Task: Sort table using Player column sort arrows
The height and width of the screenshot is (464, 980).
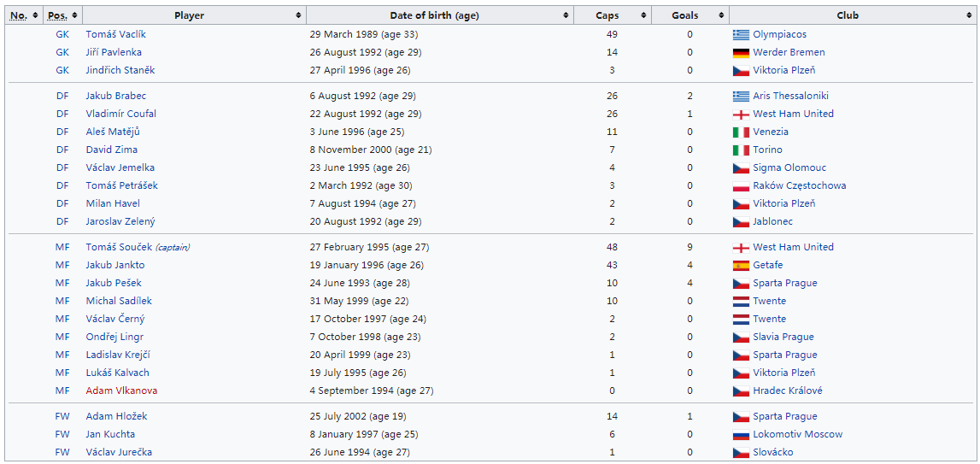Action: click(x=298, y=15)
